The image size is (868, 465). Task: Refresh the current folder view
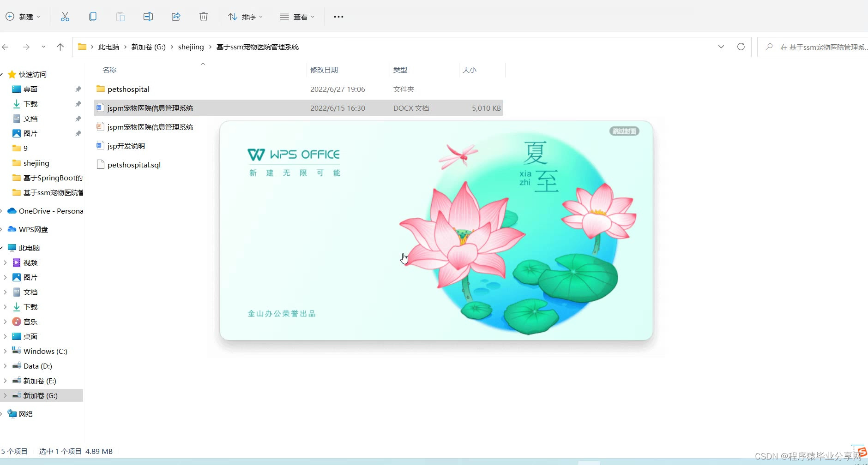coord(741,47)
